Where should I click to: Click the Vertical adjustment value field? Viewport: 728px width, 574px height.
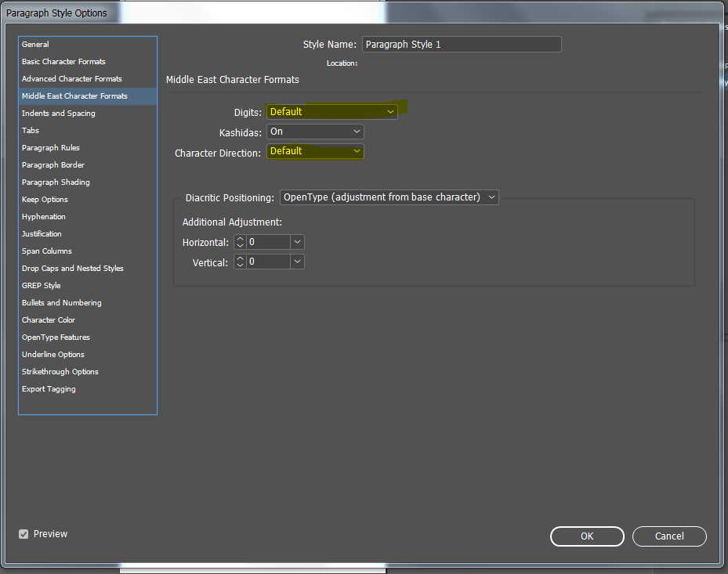(x=268, y=262)
